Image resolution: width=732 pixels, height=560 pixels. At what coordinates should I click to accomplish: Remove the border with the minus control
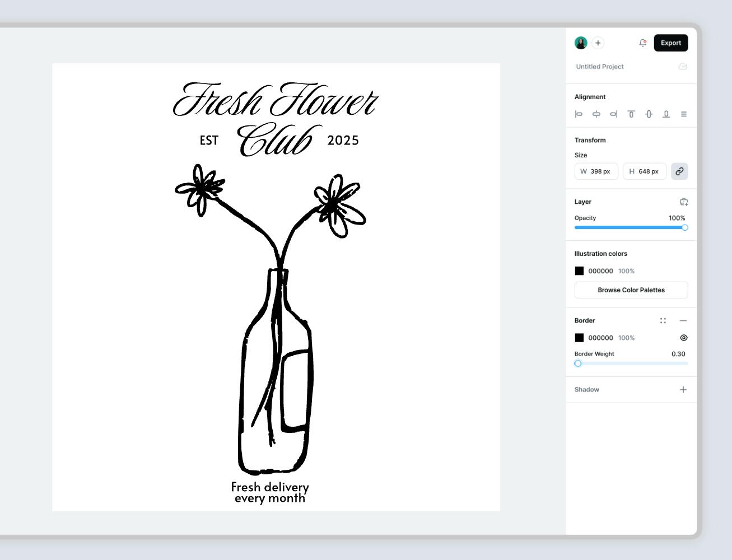coord(683,320)
